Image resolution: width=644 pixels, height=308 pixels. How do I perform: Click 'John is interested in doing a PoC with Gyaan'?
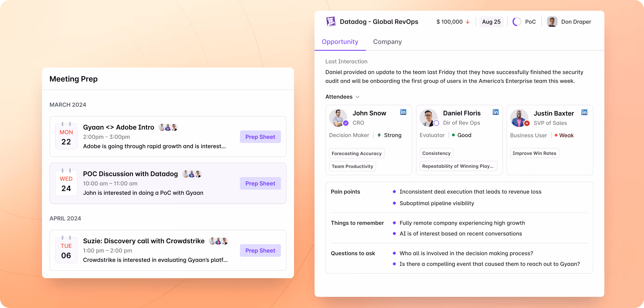pyautogui.click(x=143, y=193)
